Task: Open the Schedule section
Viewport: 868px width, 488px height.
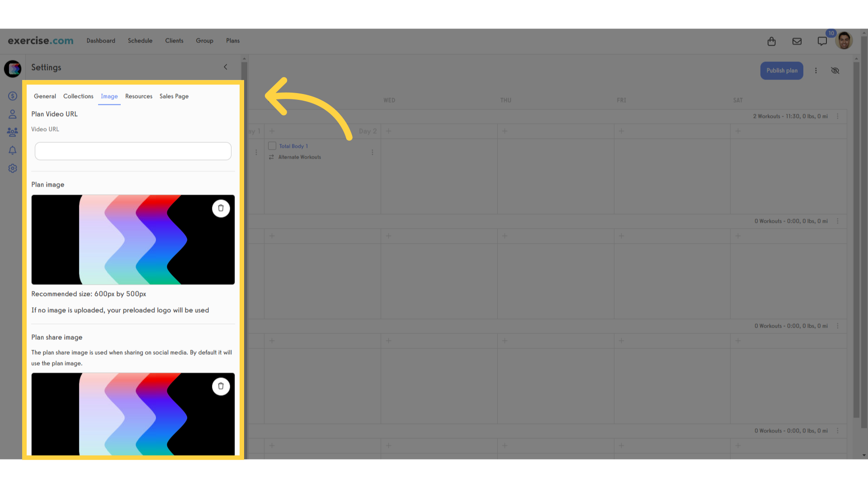Action: click(140, 41)
